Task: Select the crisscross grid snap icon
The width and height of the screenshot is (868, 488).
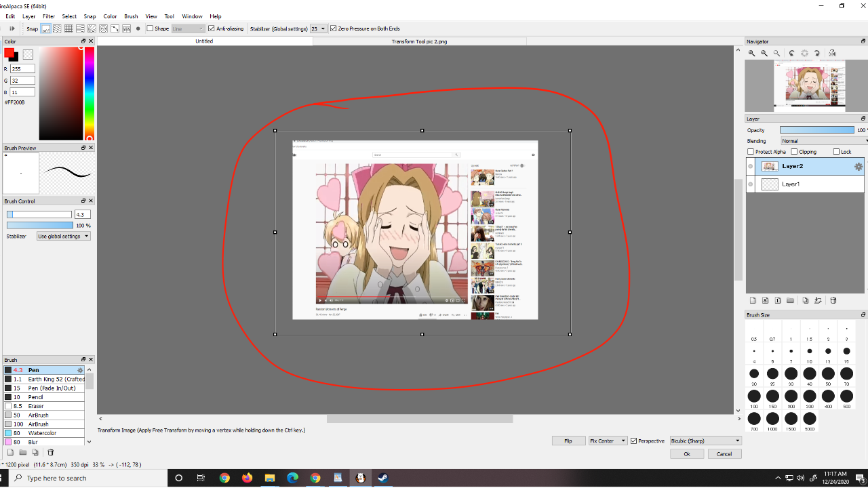Action: point(68,28)
